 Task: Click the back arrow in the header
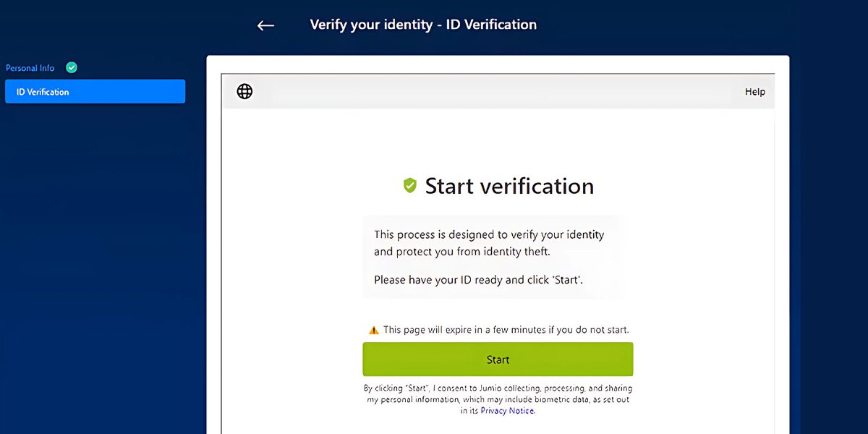click(265, 25)
